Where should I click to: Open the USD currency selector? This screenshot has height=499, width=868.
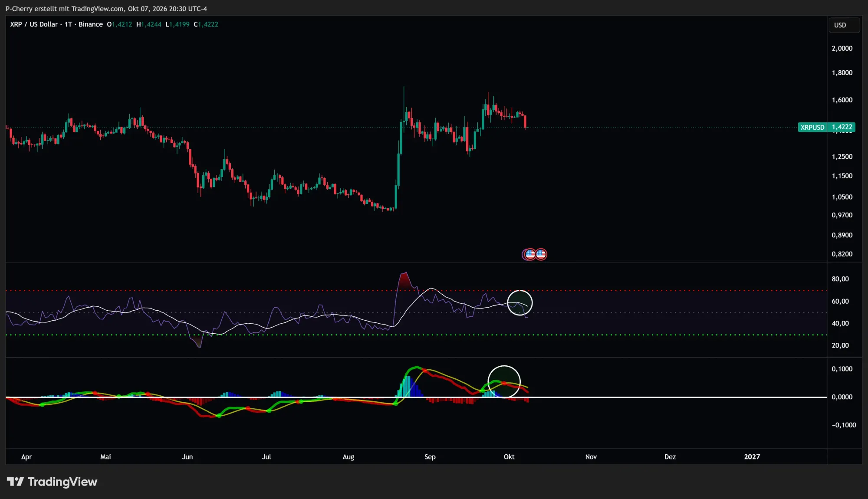click(x=844, y=25)
